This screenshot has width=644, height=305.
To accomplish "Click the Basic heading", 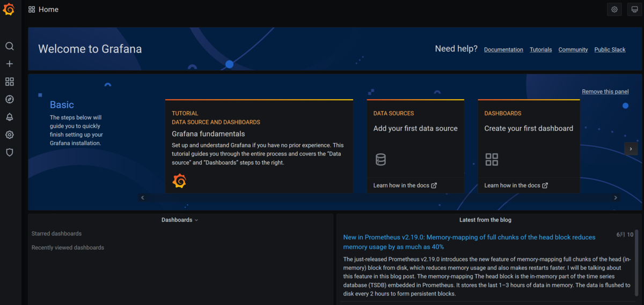I will (62, 105).
